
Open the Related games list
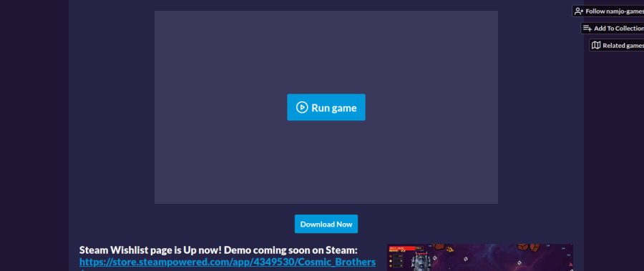pos(617,45)
